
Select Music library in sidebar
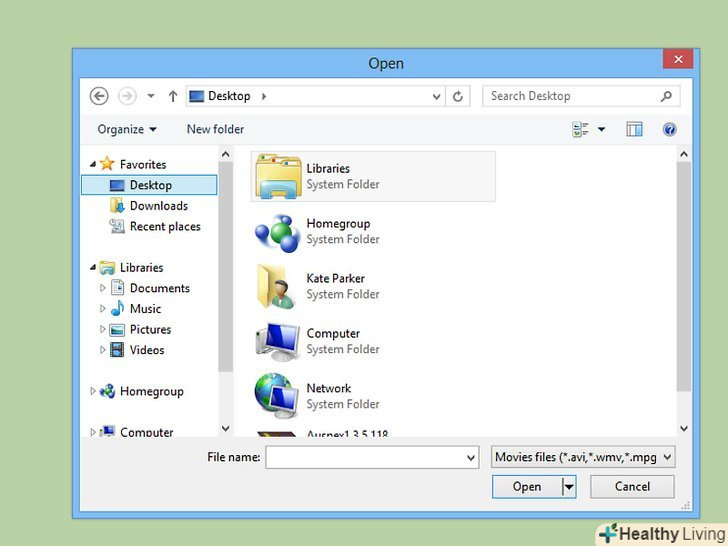tap(145, 309)
